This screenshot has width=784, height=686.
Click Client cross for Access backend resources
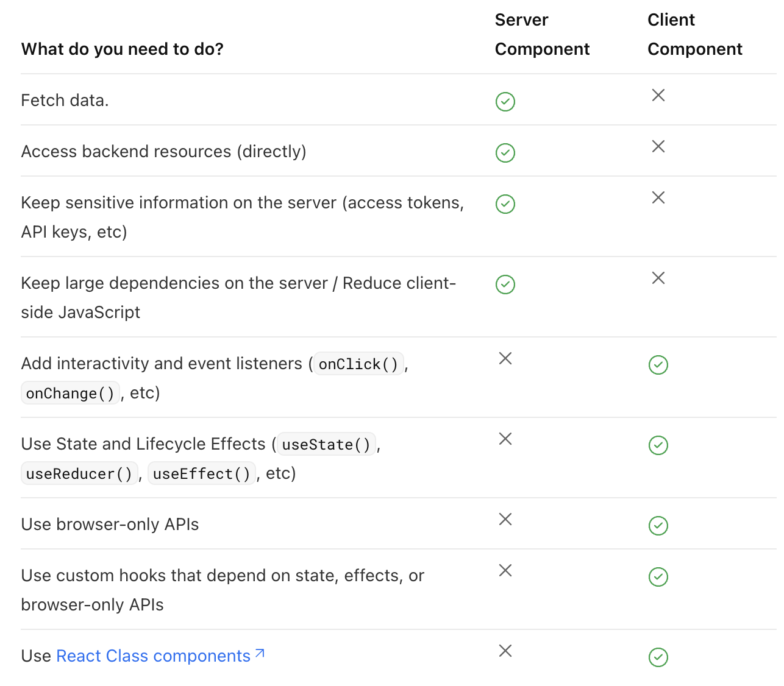[x=658, y=146]
